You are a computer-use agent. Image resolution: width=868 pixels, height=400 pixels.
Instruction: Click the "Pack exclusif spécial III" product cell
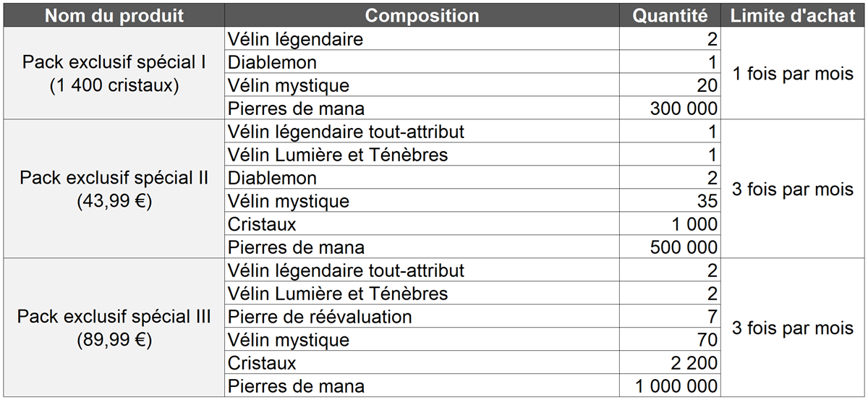click(x=114, y=328)
